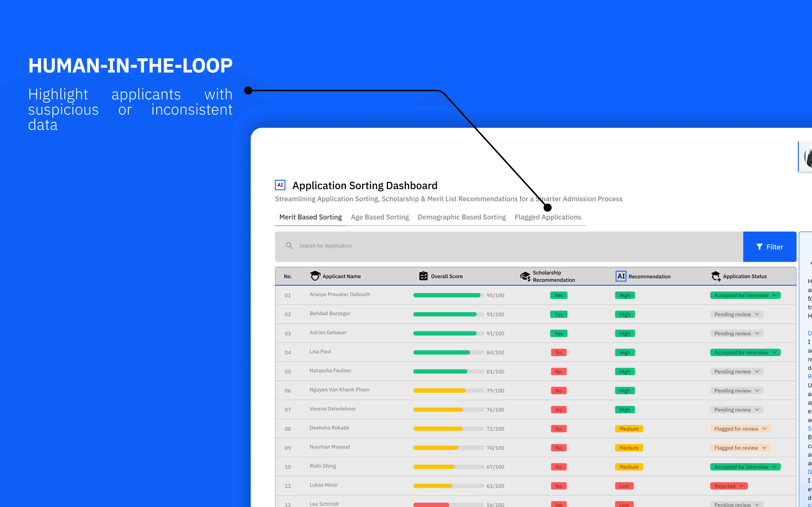812x507 pixels.
Task: Click the search magnifier icon
Action: [x=289, y=246]
